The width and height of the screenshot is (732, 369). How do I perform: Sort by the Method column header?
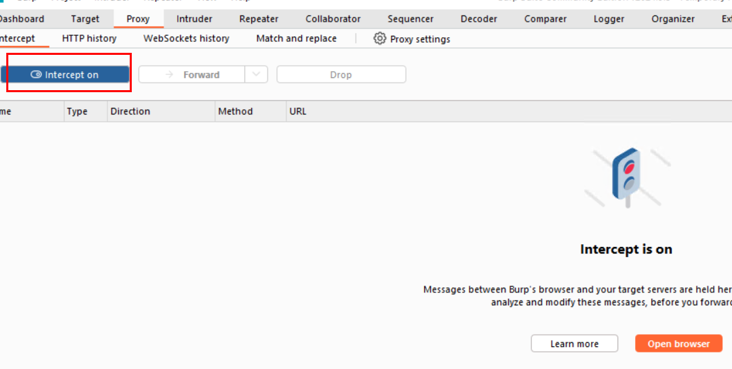(251, 112)
